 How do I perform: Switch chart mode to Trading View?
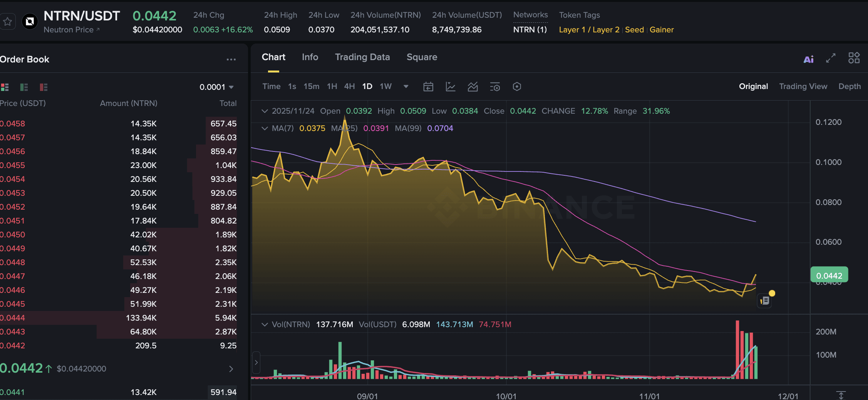coord(803,86)
